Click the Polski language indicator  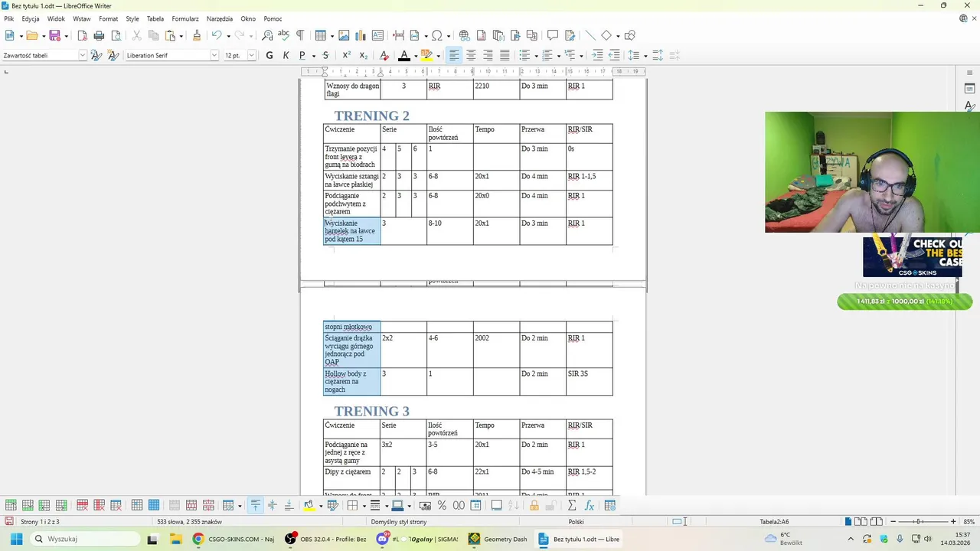(x=577, y=522)
